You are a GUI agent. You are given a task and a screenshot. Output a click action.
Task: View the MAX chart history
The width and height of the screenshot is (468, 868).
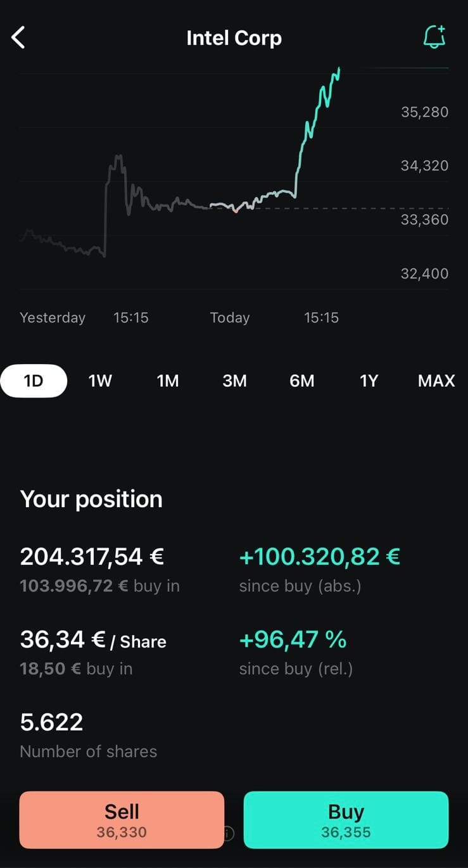[x=436, y=381]
